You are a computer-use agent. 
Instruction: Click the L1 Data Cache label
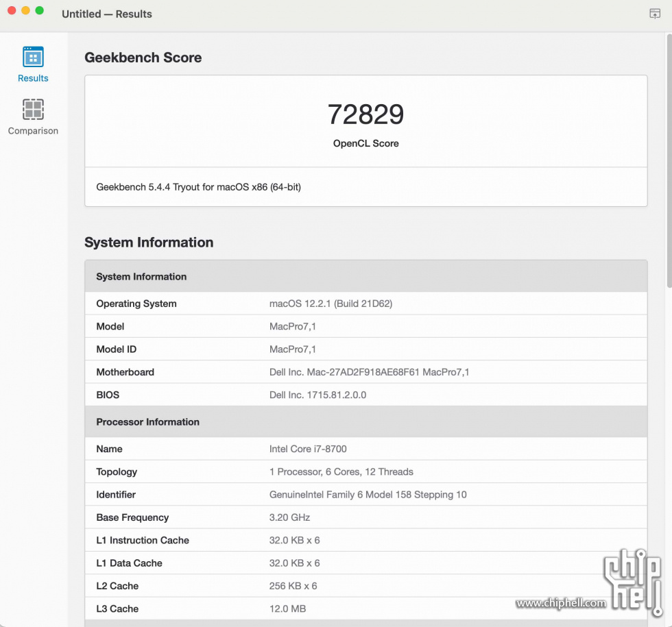pos(129,563)
